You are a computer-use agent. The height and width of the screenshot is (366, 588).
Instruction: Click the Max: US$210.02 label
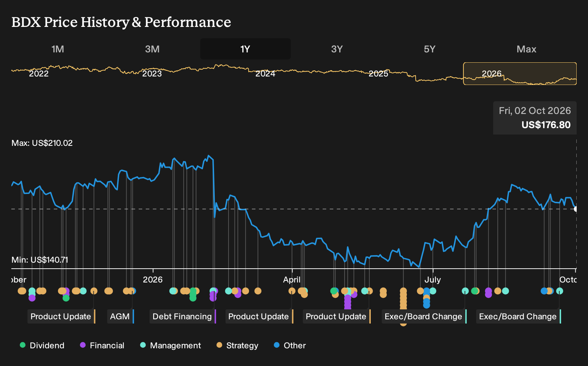pos(42,143)
